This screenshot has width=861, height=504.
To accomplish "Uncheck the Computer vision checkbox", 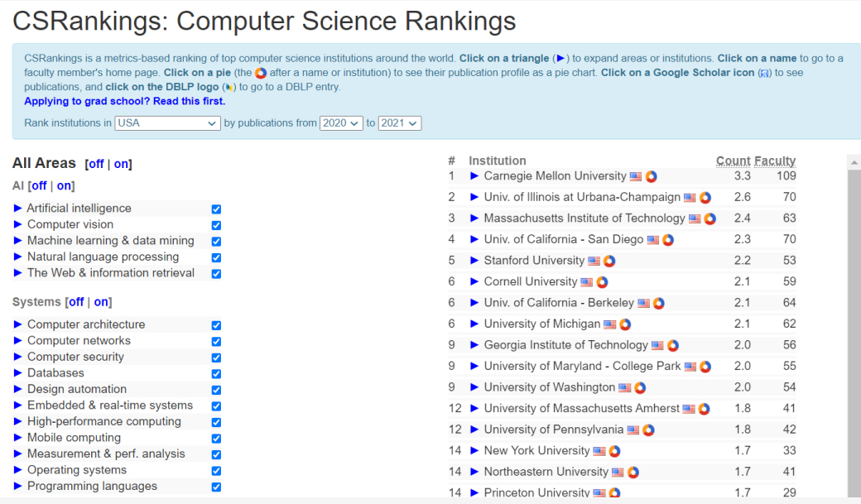I will pos(216,225).
